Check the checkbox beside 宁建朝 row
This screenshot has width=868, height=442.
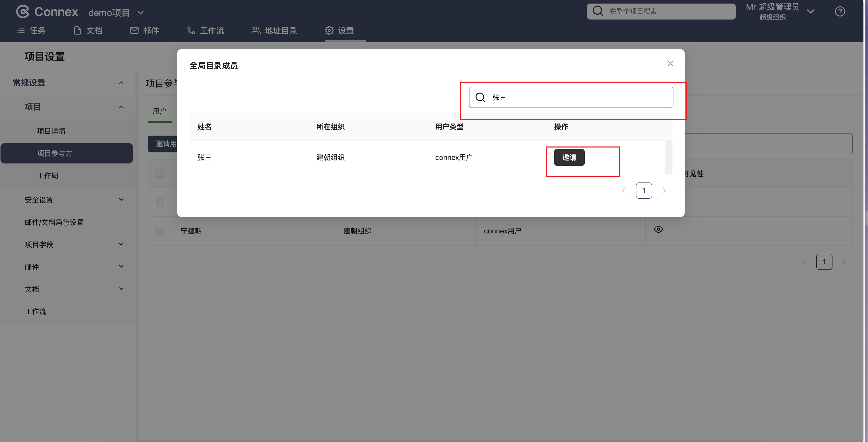coord(160,231)
